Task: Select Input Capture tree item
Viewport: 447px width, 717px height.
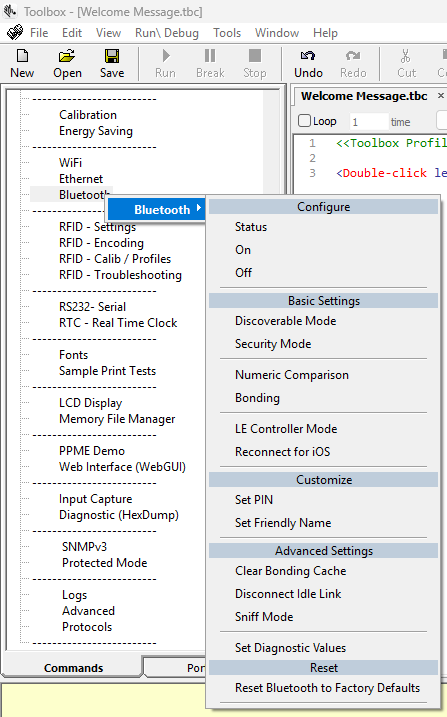Action: pos(96,499)
